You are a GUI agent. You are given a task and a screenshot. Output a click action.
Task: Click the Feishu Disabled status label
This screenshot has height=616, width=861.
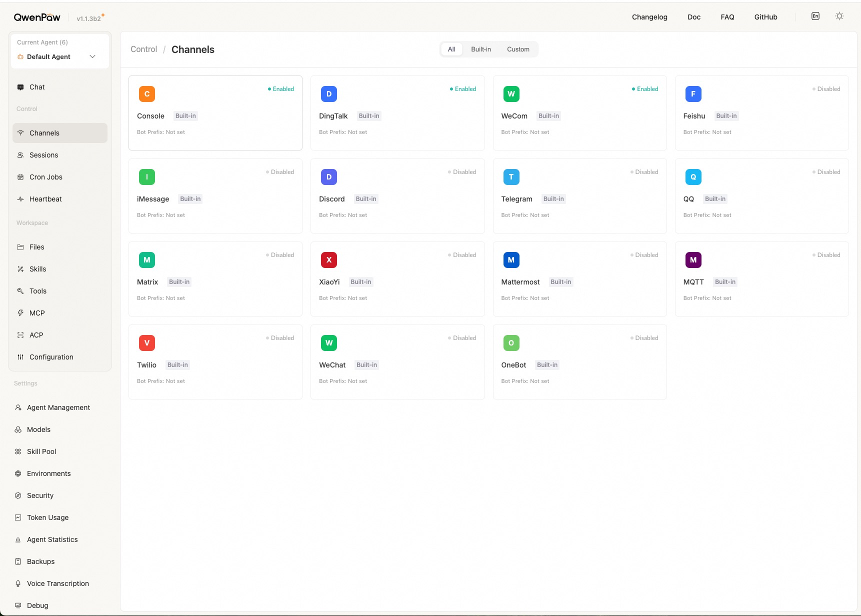(x=826, y=89)
